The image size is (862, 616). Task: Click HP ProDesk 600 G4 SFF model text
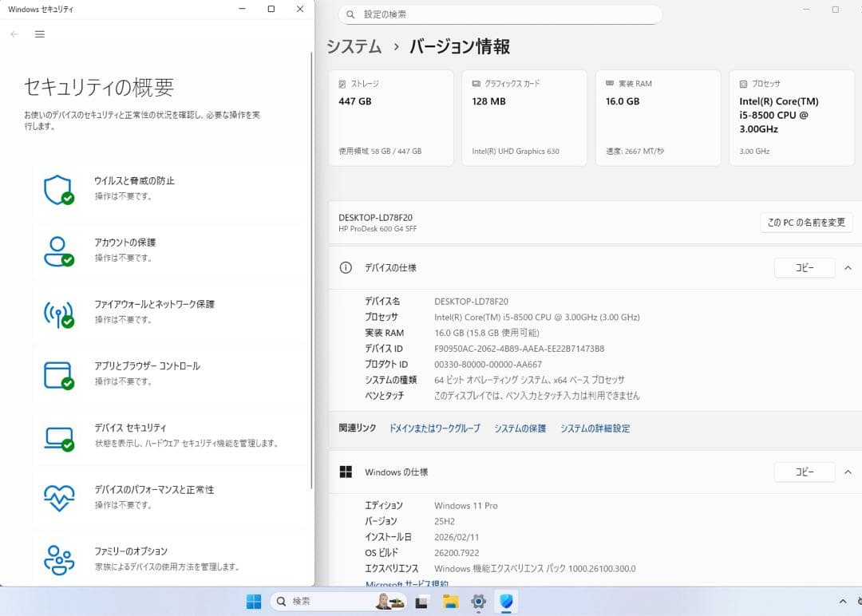point(377,228)
